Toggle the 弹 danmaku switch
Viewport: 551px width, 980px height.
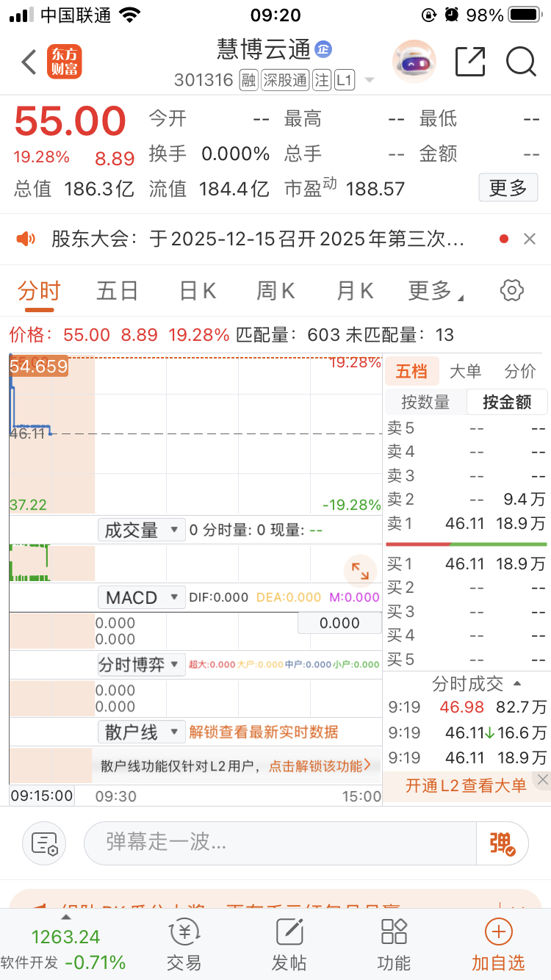pyautogui.click(x=503, y=843)
